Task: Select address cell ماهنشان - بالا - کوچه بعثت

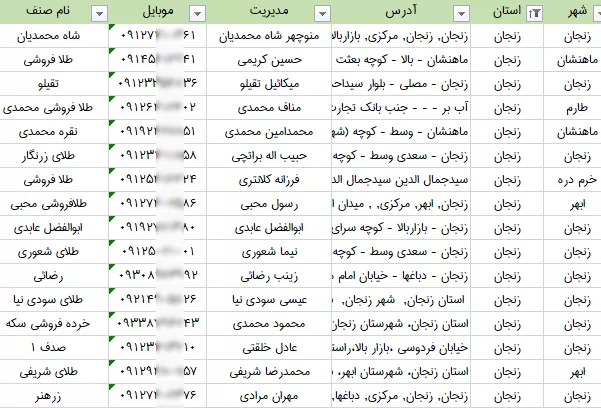Action: [401, 60]
